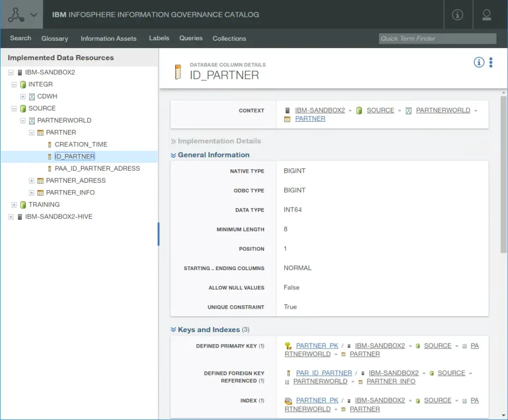
Task: Open the user profile icon top right
Action: [x=486, y=14]
